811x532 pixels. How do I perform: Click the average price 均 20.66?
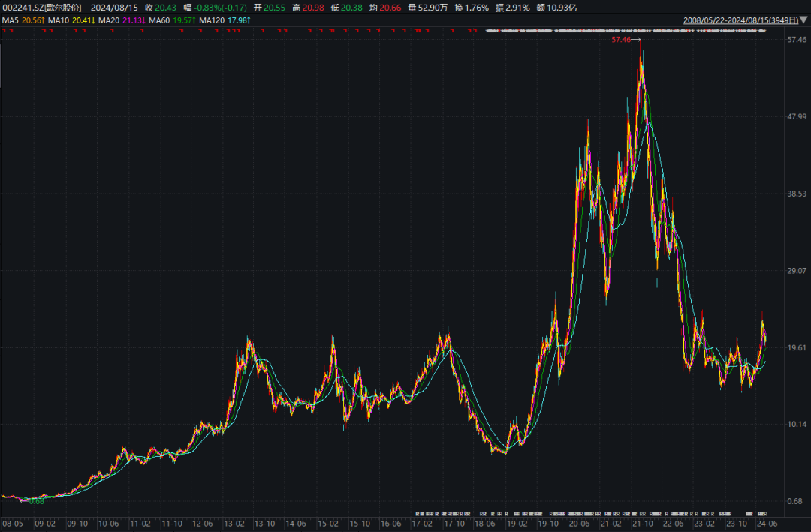pyautogui.click(x=385, y=8)
